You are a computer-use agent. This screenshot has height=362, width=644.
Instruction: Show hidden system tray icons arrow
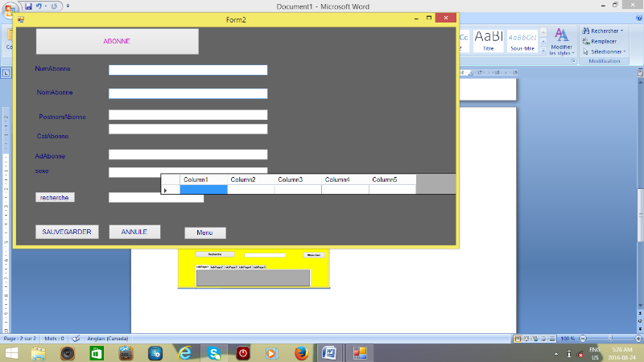coord(556,354)
